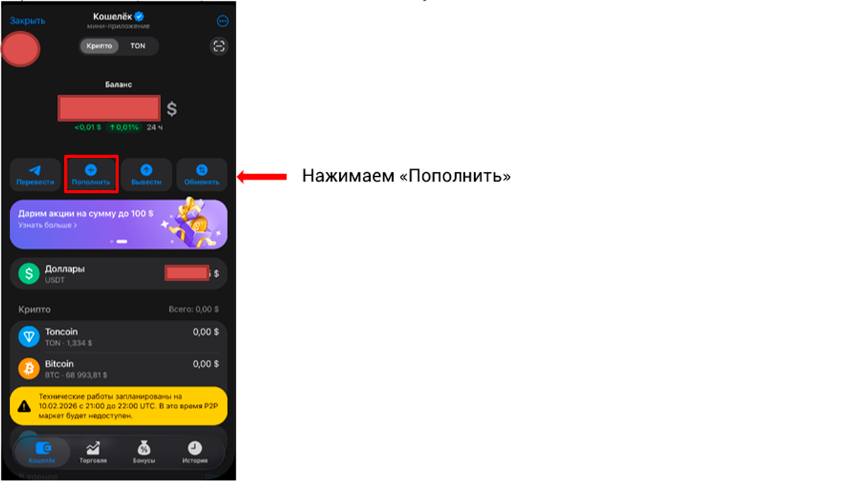Screen dimensions: 868x483
Task: Select the Кошелёк bottom tab
Action: tap(42, 453)
